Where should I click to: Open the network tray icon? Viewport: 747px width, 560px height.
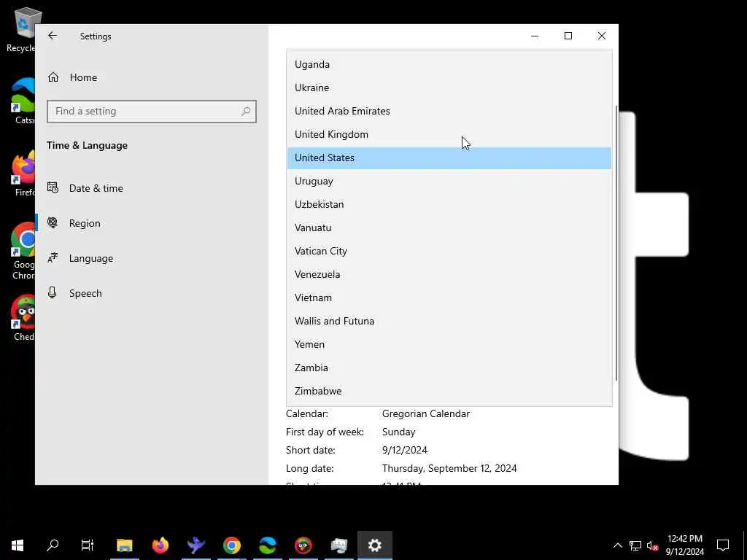click(635, 545)
